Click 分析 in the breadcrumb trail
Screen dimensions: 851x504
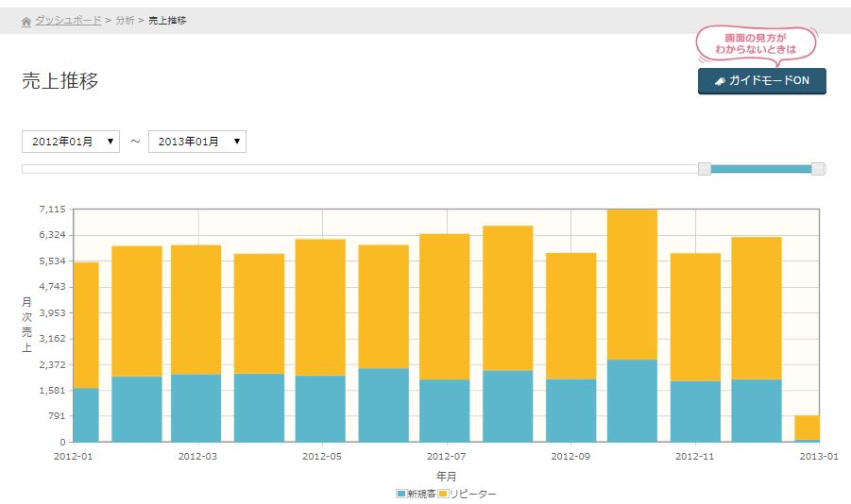pyautogui.click(x=125, y=20)
